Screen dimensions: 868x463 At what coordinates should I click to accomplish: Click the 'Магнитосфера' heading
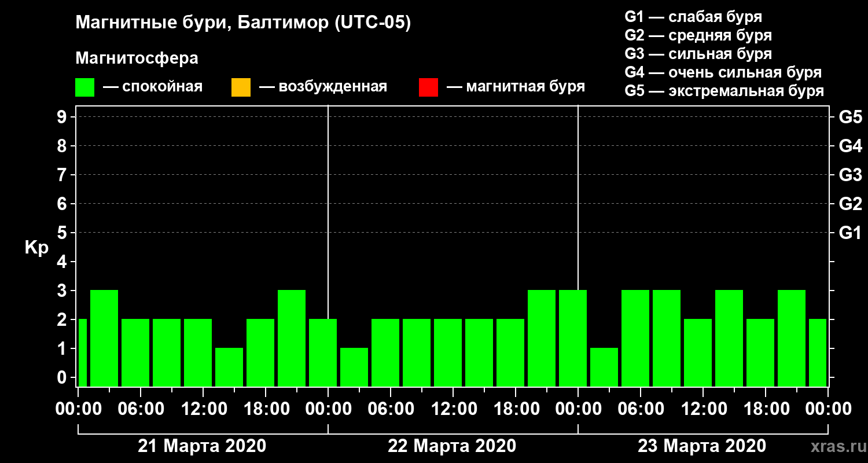click(137, 59)
